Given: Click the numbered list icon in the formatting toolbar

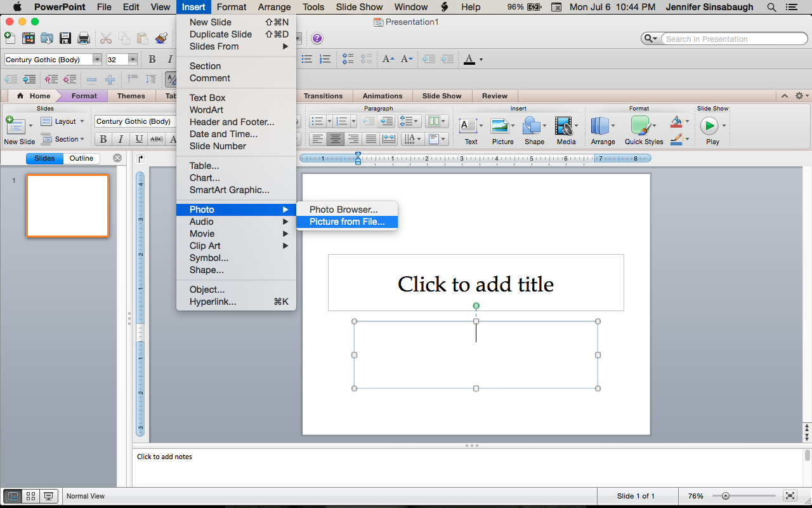Looking at the screenshot, I should click(325, 59).
